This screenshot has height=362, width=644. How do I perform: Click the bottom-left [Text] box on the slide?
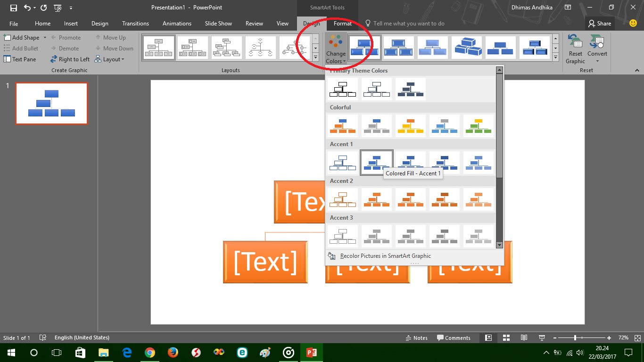pos(265,262)
